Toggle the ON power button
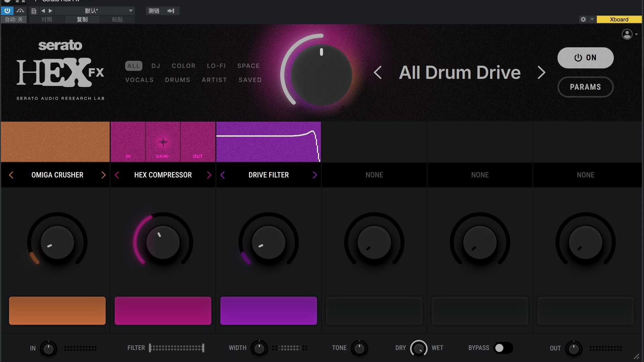Image resolution: width=644 pixels, height=362 pixels. point(585,58)
